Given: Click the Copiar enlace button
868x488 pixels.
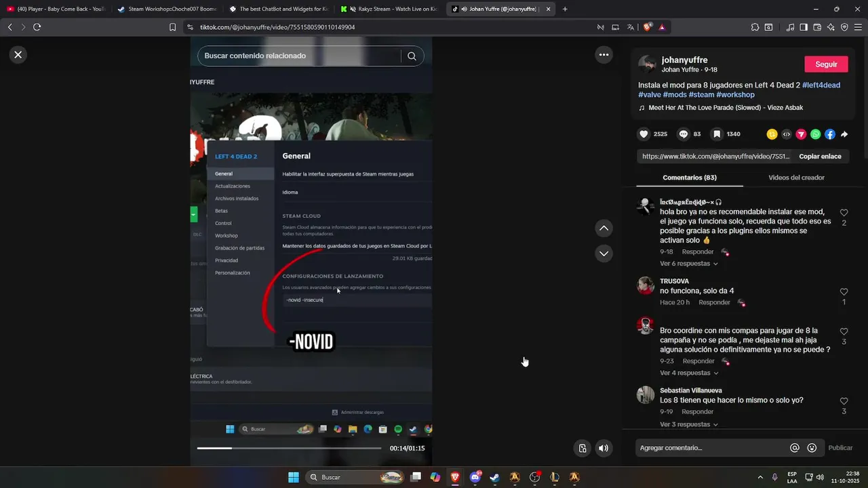Looking at the screenshot, I should (820, 156).
